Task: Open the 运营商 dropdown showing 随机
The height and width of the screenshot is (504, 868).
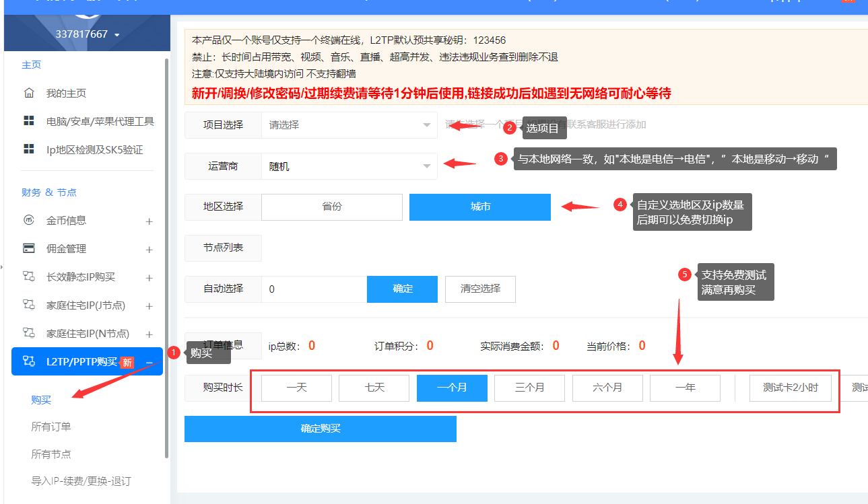Action: 349,166
